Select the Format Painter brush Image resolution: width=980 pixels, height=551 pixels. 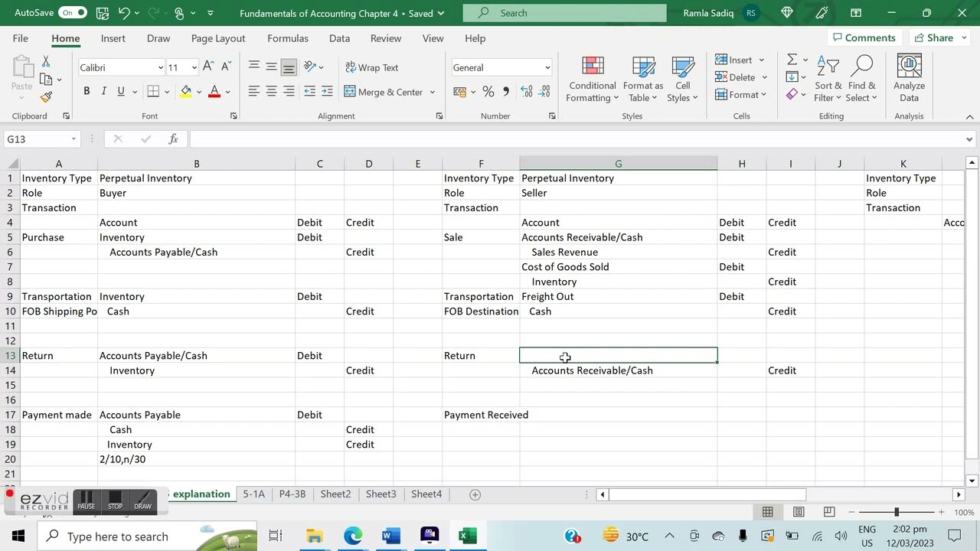46,97
